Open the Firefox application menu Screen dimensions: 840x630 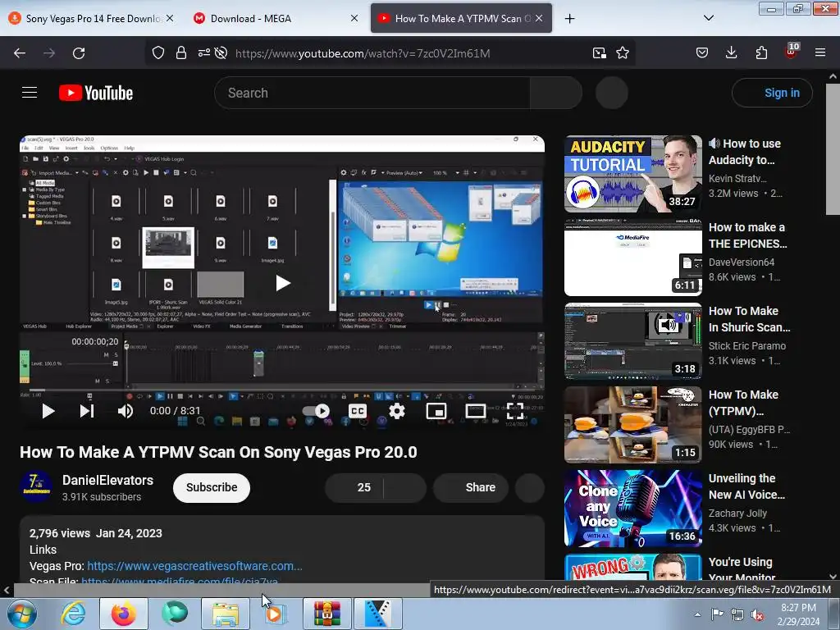pyautogui.click(x=820, y=52)
